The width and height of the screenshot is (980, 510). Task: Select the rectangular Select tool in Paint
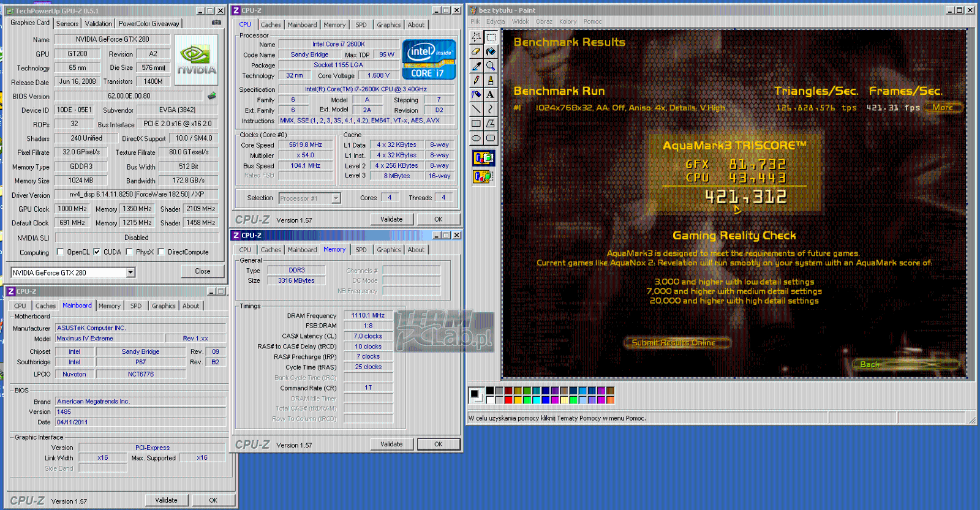click(x=491, y=37)
